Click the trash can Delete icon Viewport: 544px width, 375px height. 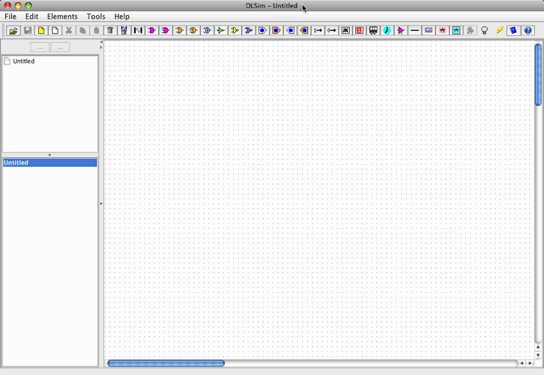pyautogui.click(x=110, y=31)
